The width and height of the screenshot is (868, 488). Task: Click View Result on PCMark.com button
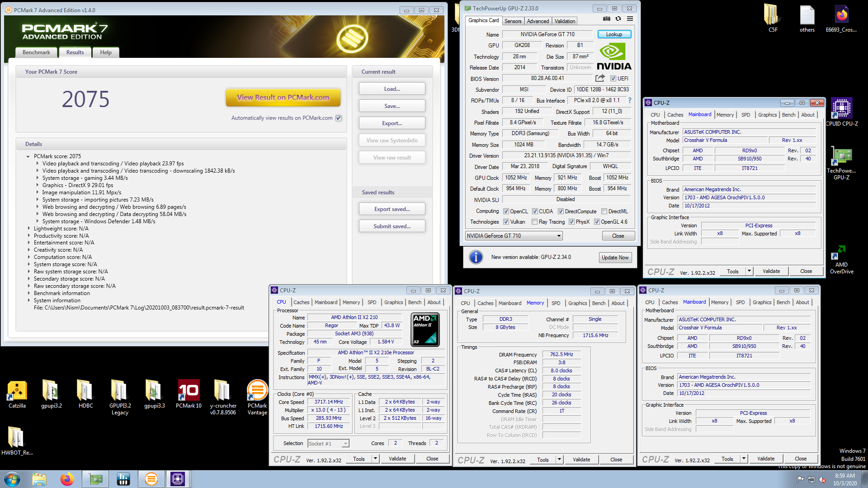point(283,97)
